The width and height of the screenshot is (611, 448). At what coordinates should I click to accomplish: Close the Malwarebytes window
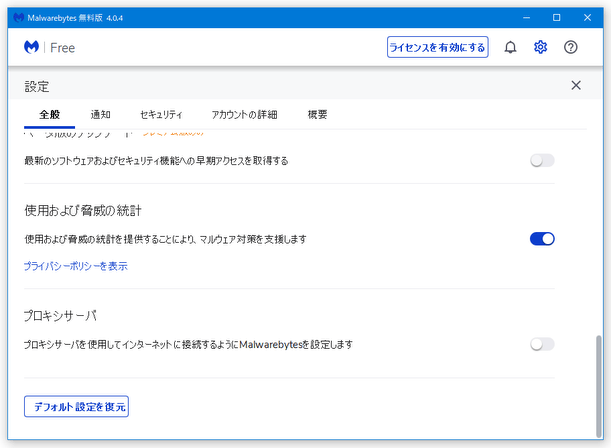(587, 18)
